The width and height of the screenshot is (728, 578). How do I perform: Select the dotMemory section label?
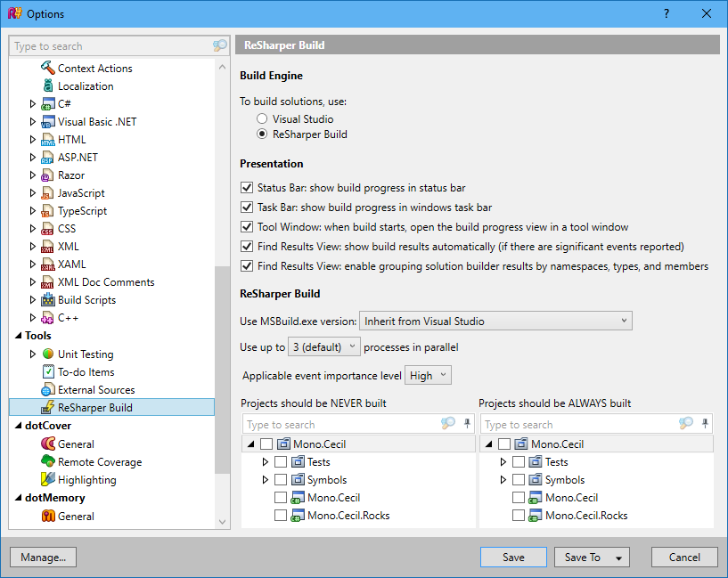coord(54,498)
